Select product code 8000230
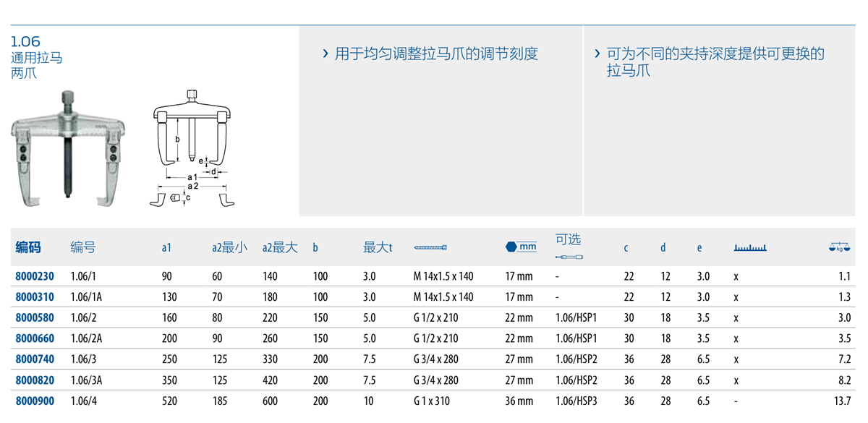868x423 pixels. [x=35, y=276]
